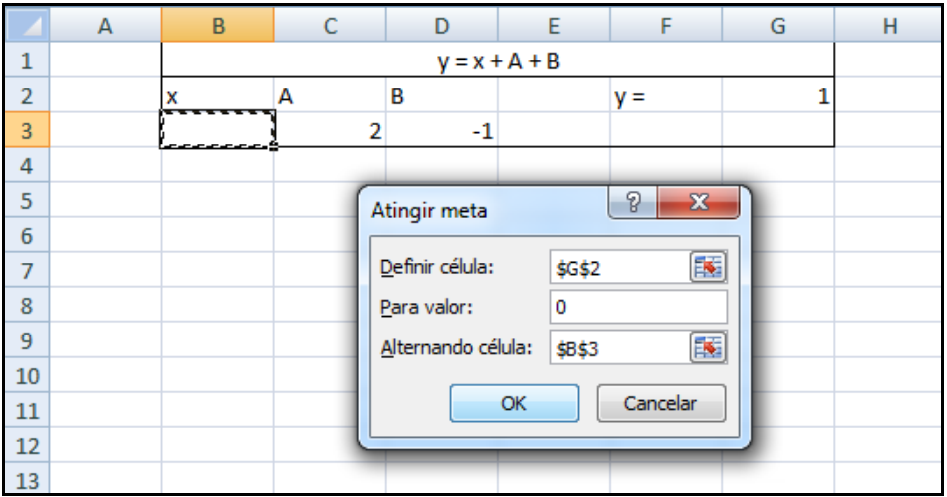Viewport: 947px width, 497px height.
Task: Click the Definir célula reference field
Action: [x=616, y=267]
